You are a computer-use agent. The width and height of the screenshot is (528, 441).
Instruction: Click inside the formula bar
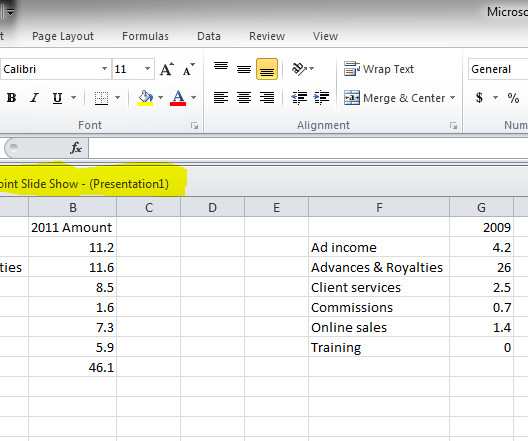308,148
